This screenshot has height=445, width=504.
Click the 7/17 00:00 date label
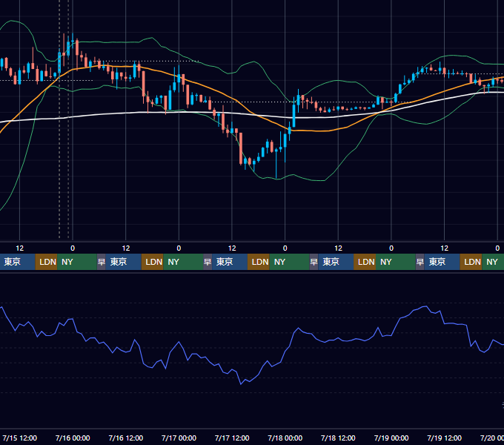(x=179, y=438)
